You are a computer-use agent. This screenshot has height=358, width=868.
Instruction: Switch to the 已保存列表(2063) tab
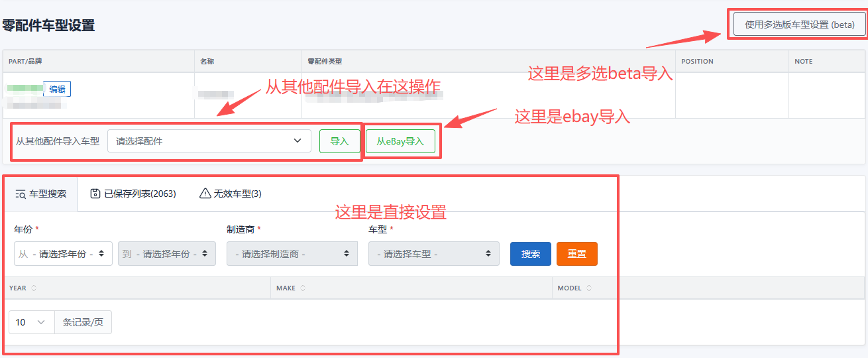[x=133, y=194]
